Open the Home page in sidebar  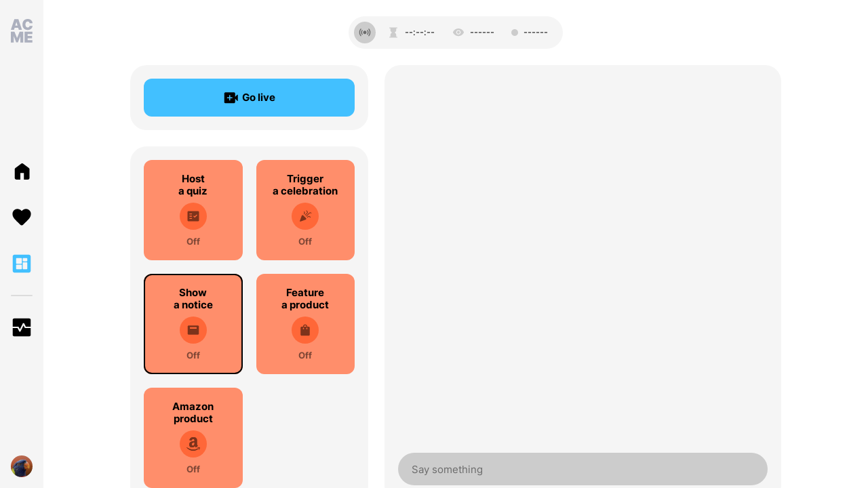click(x=22, y=171)
